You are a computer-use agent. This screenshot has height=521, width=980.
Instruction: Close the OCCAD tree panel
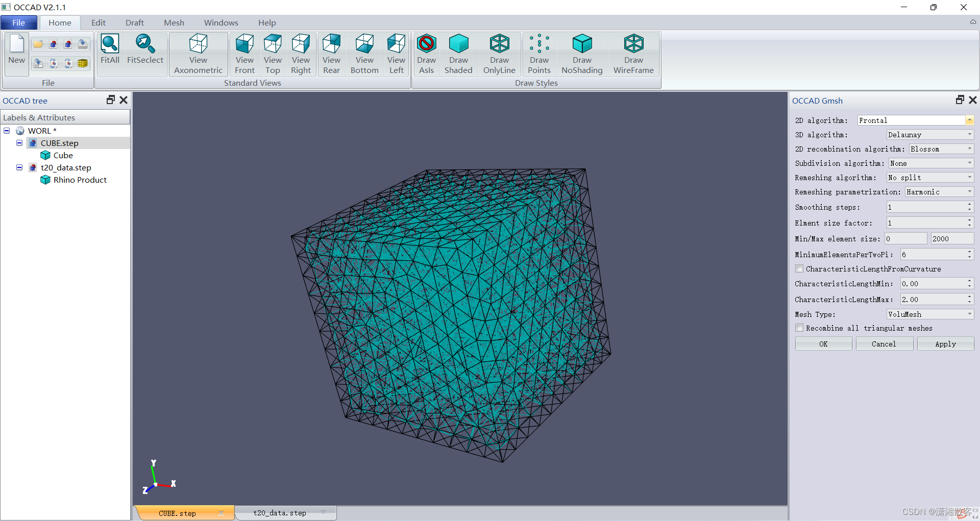[124, 100]
